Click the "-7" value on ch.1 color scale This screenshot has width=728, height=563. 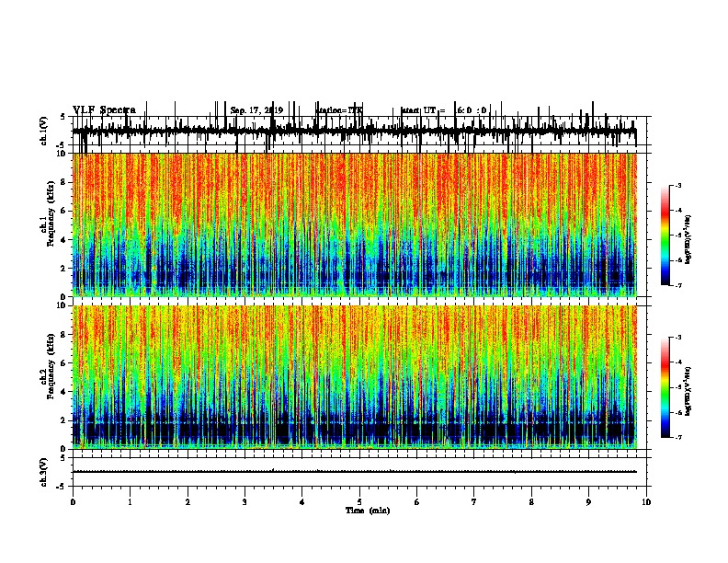tap(677, 285)
